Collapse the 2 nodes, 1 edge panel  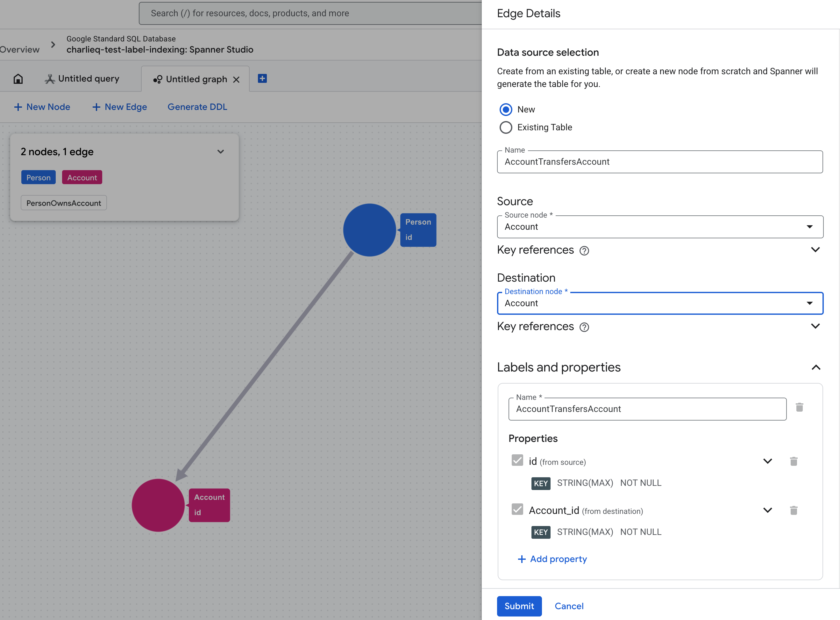[x=220, y=152]
